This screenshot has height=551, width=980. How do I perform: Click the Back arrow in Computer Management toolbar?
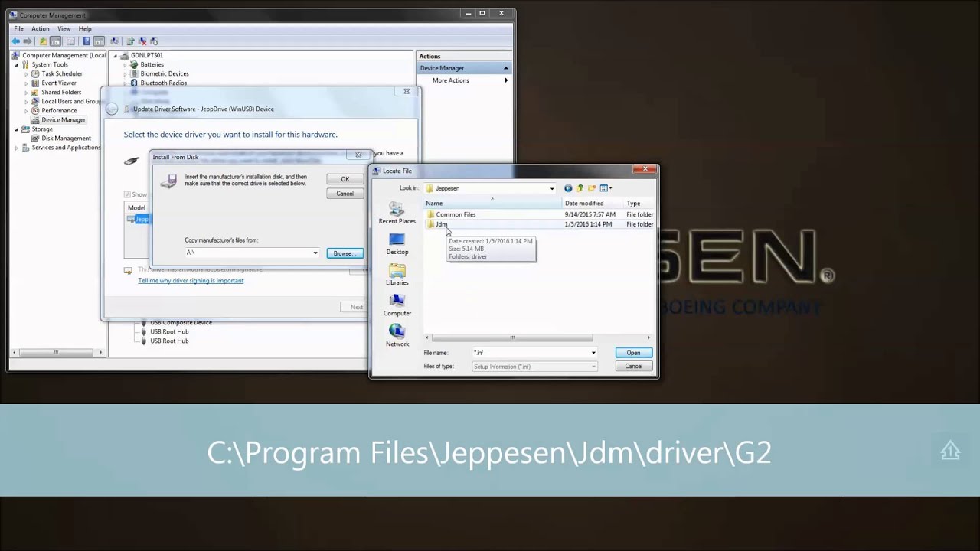tap(16, 41)
